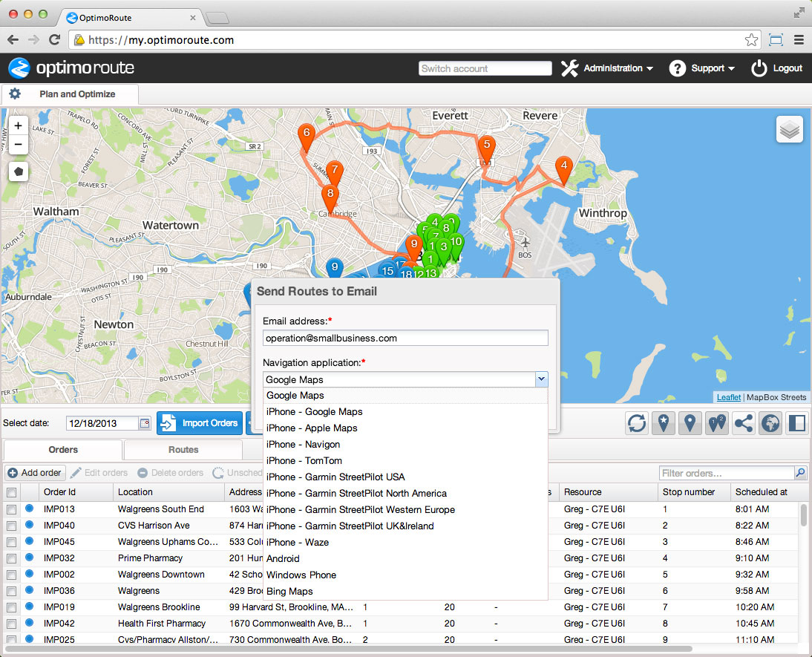Switch to the Routes tab

(x=183, y=450)
